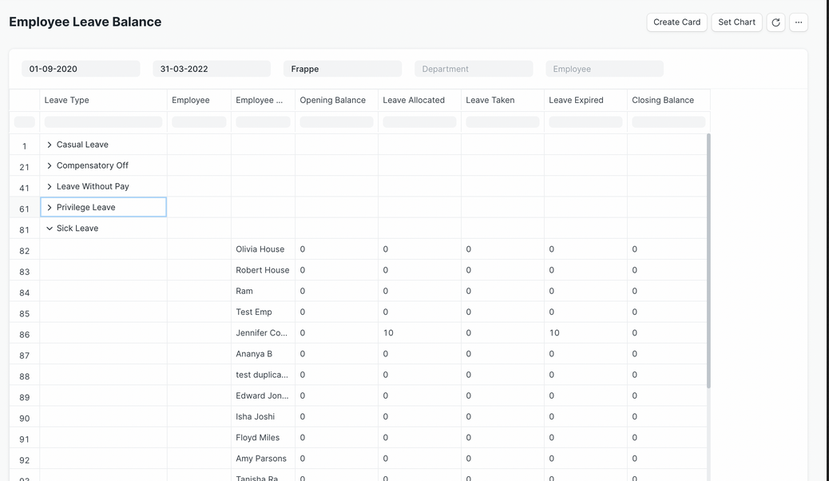
Task: Edit the from date 01-09-2020 field
Action: coord(81,69)
